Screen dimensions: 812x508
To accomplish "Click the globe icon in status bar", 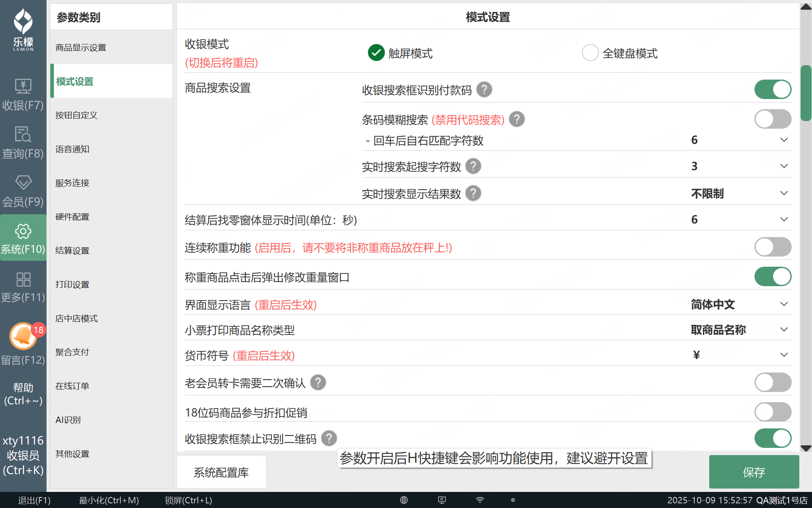I will 404,500.
